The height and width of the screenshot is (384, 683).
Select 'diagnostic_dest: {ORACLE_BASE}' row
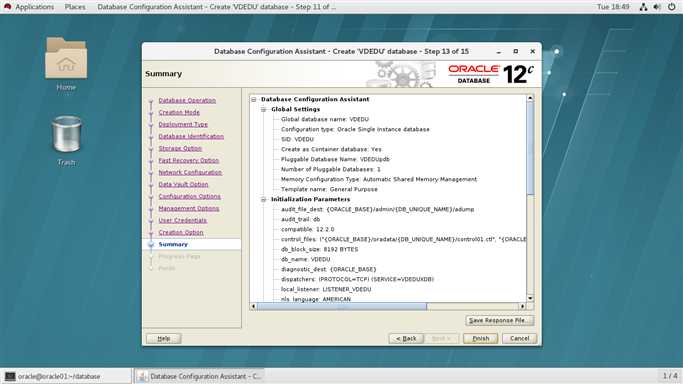pos(328,269)
